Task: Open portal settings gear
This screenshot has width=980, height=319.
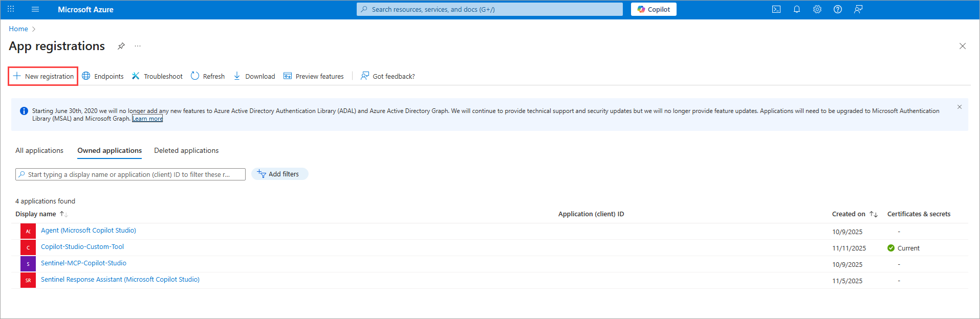Action: point(817,9)
